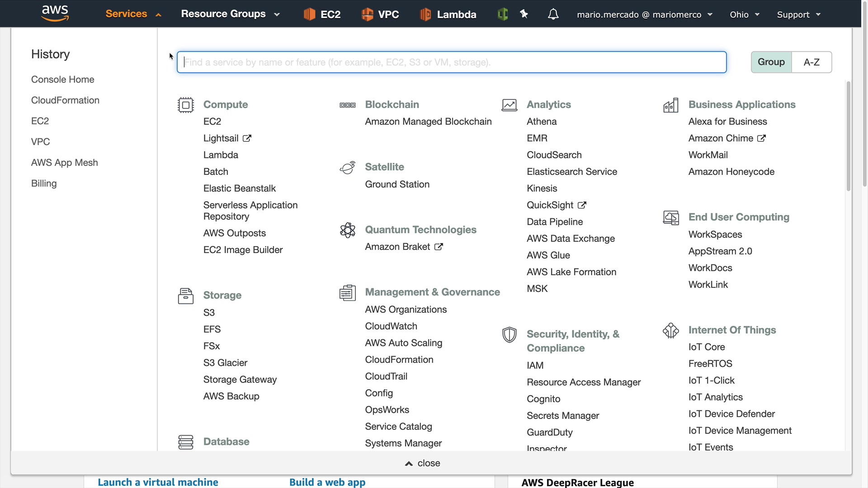Expand the Resource Groups dropdown
The width and height of the screenshot is (868, 488).
click(231, 14)
